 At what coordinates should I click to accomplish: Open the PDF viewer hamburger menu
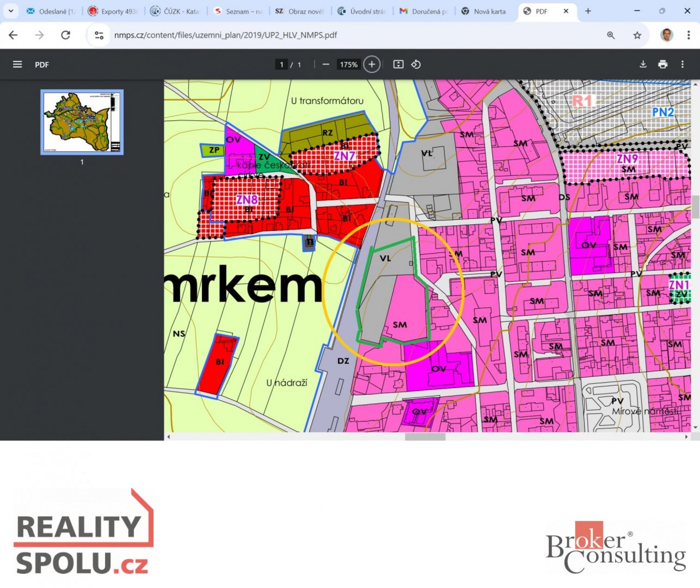pos(17,64)
